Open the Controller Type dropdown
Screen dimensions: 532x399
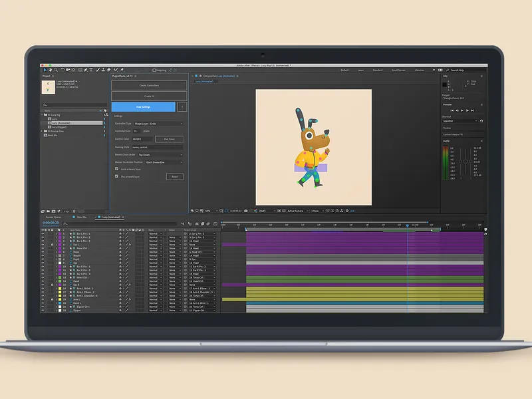[x=158, y=124]
